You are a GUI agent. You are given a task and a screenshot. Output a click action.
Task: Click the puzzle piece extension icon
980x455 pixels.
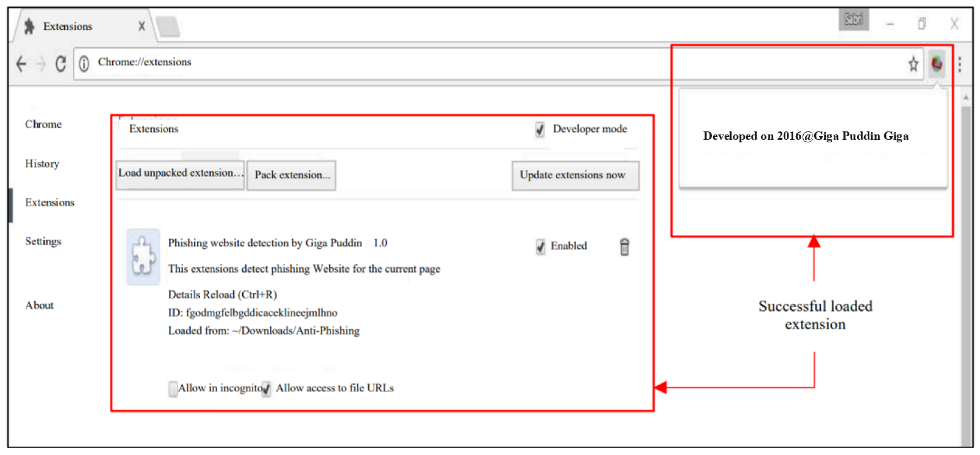pyautogui.click(x=143, y=257)
